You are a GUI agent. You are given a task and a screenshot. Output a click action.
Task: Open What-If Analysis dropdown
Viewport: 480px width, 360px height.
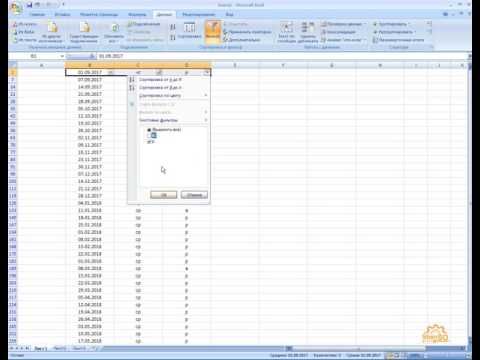pos(364,40)
